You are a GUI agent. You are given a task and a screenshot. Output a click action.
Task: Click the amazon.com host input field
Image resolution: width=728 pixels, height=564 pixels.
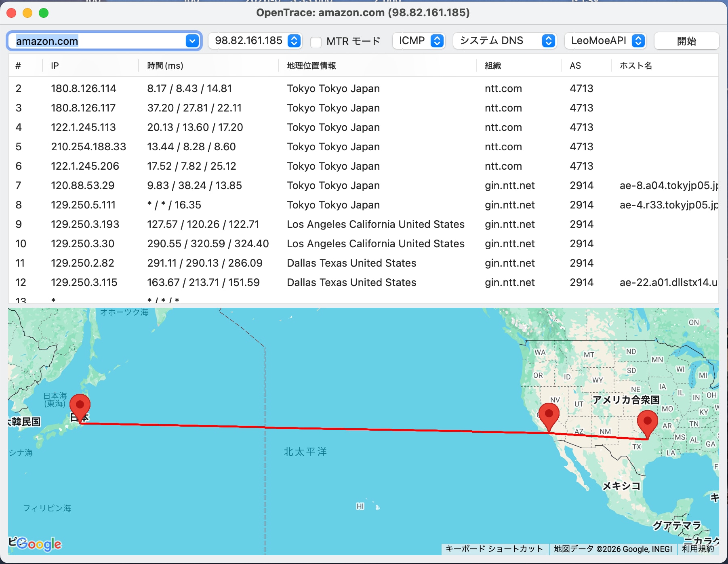click(97, 41)
